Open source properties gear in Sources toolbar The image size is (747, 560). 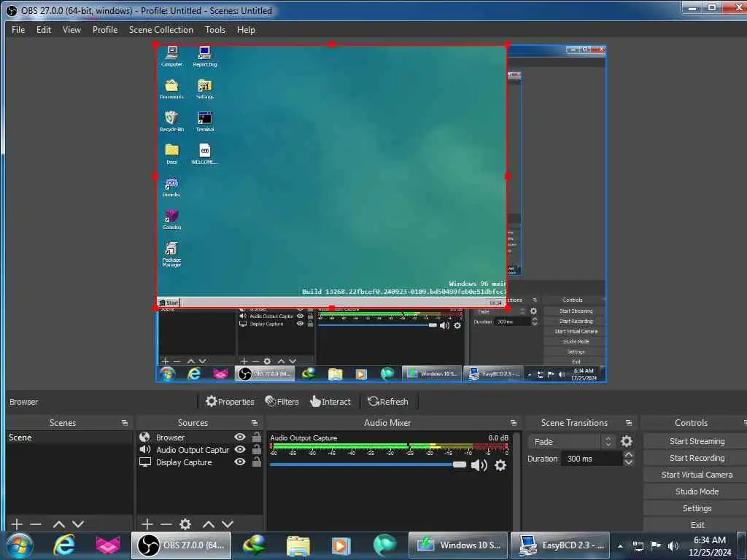(185, 524)
